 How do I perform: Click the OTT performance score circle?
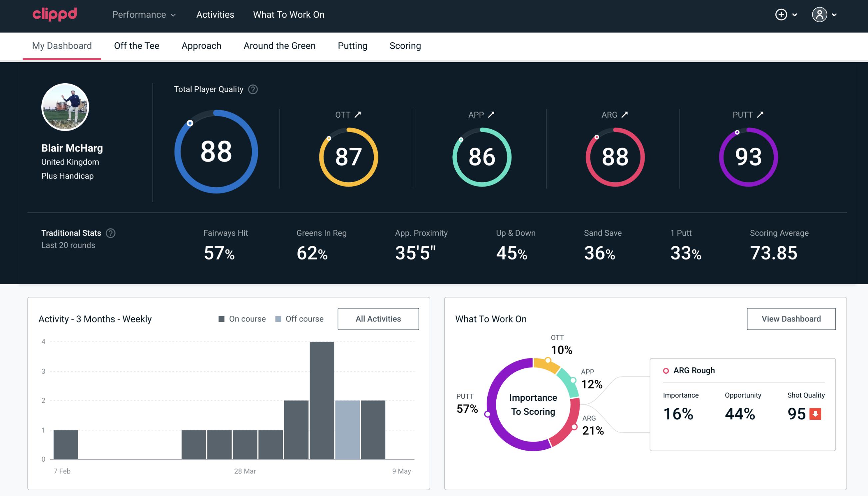(x=348, y=156)
